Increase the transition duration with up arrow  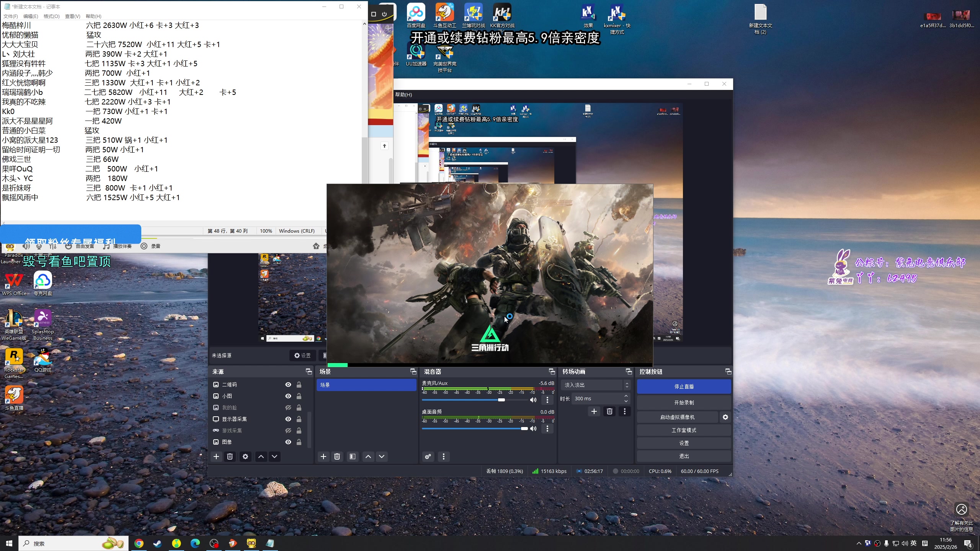pos(626,396)
